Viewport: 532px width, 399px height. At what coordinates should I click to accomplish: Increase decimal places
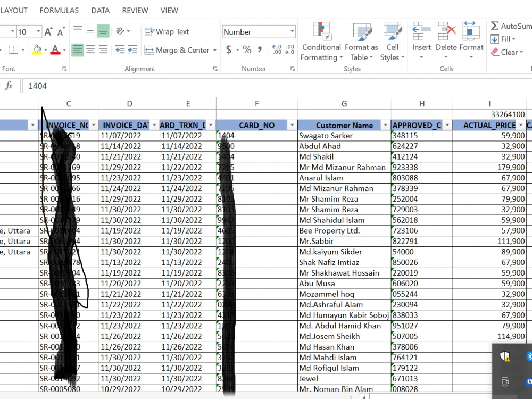coord(277,50)
